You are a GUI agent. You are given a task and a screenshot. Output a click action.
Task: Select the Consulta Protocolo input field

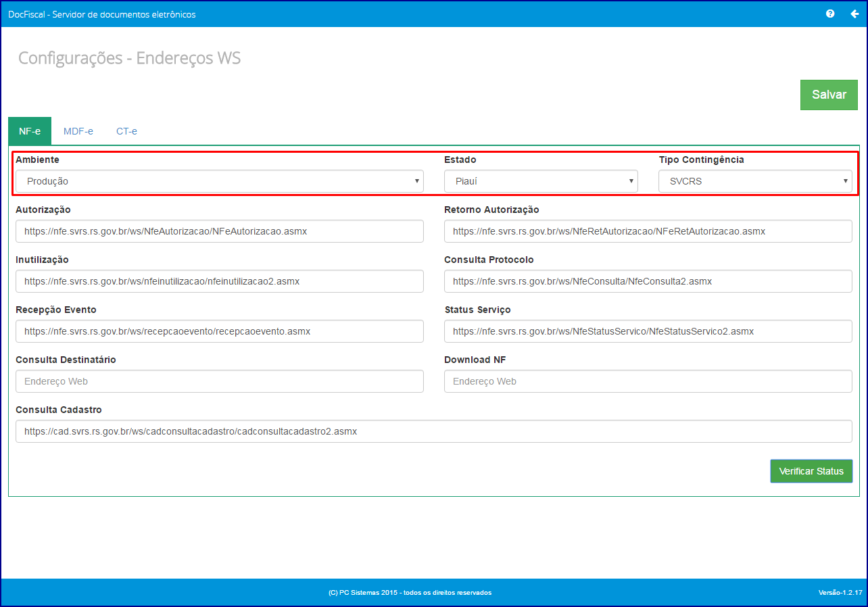pos(648,281)
